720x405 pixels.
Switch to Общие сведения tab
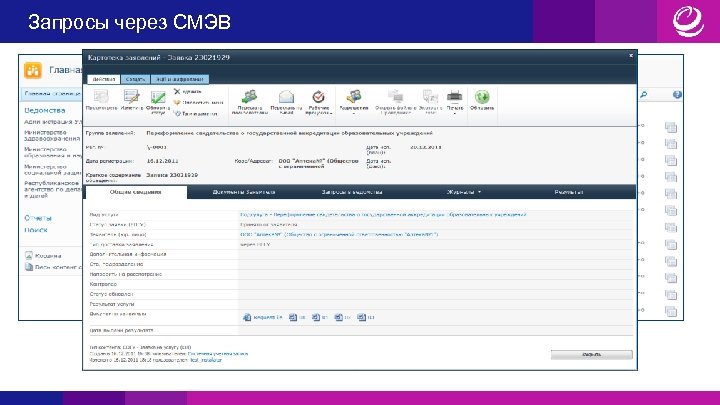point(136,192)
